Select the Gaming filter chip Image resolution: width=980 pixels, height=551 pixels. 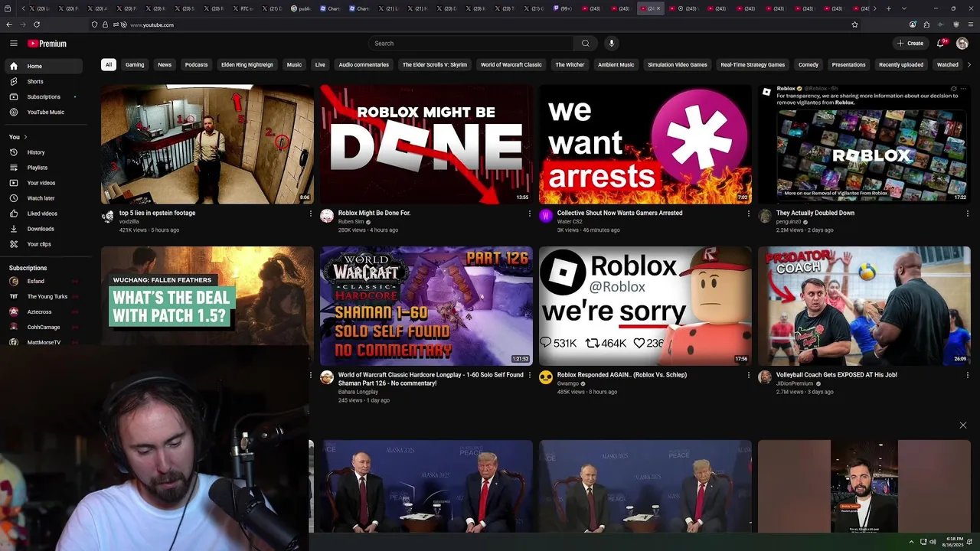pyautogui.click(x=135, y=65)
